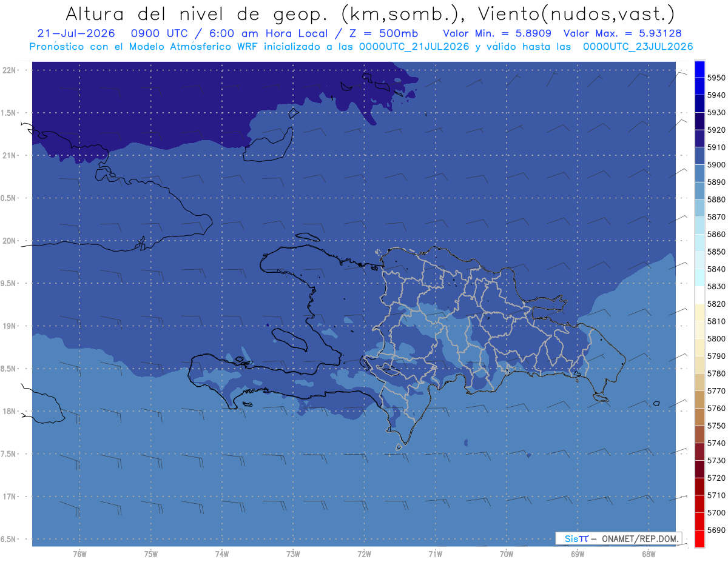
Task: Click the '5740' legend value
Action: coord(716,443)
